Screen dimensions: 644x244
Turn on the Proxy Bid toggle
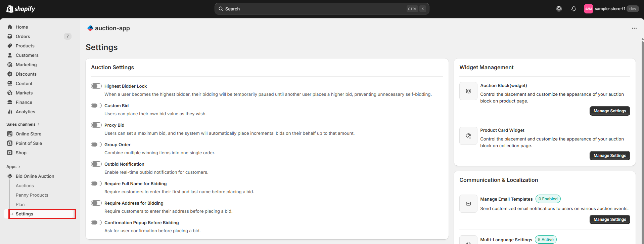(96, 125)
